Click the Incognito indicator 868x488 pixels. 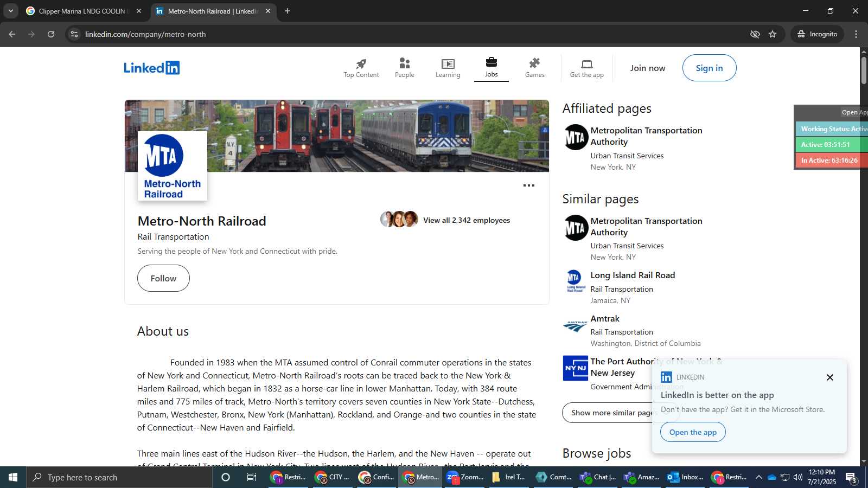tap(817, 34)
